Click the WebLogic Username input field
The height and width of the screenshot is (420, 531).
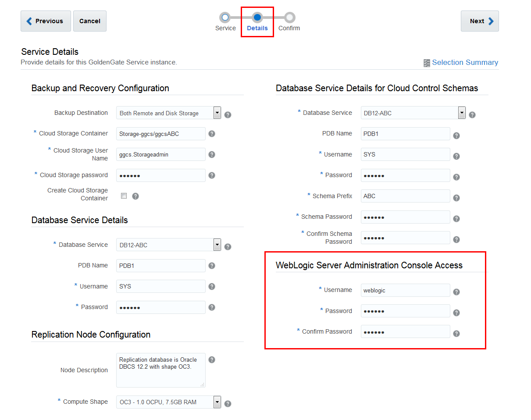[405, 290]
